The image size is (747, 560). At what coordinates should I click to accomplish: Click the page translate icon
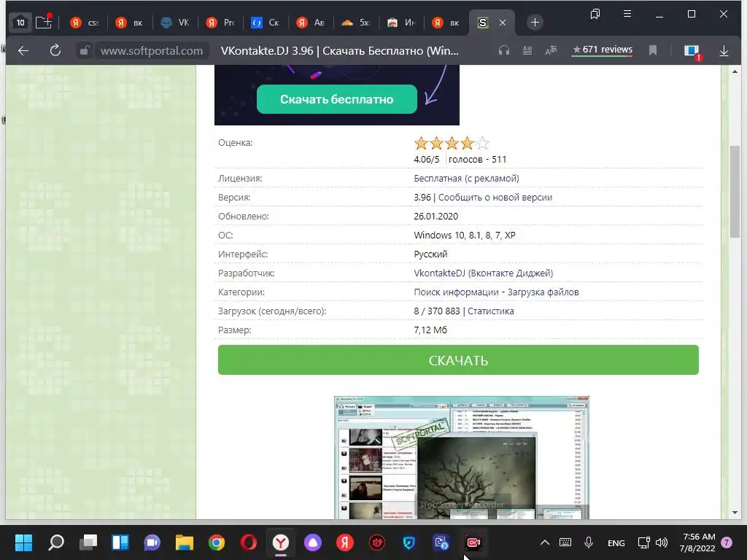click(x=551, y=50)
